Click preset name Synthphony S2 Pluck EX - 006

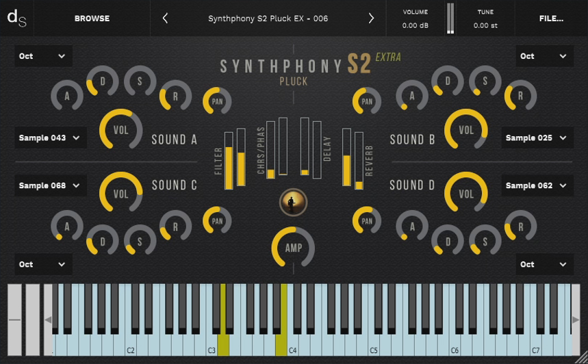(268, 18)
